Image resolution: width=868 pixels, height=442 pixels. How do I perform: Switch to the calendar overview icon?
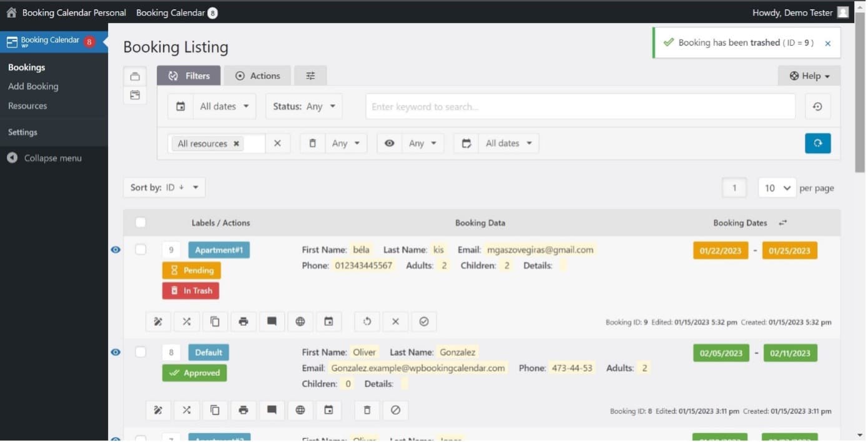(135, 95)
